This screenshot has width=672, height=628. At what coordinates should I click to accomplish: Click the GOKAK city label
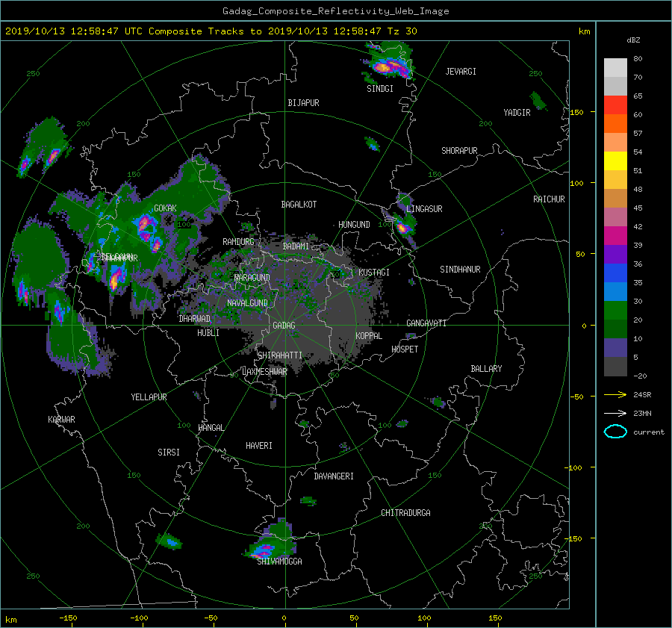[x=165, y=208]
